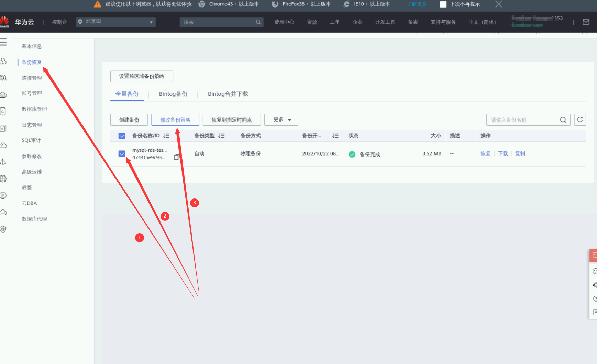Open the shield security icon in left rail

(3, 229)
